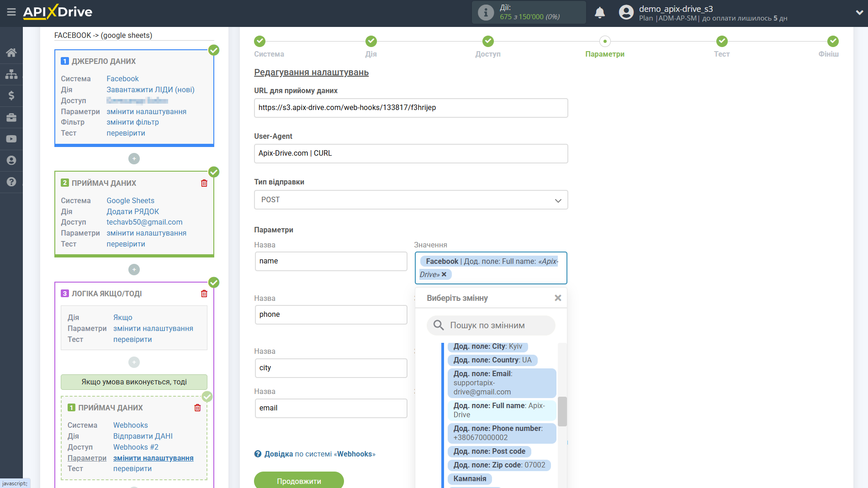Click the name parameter field
This screenshot has height=488, width=868.
(331, 261)
